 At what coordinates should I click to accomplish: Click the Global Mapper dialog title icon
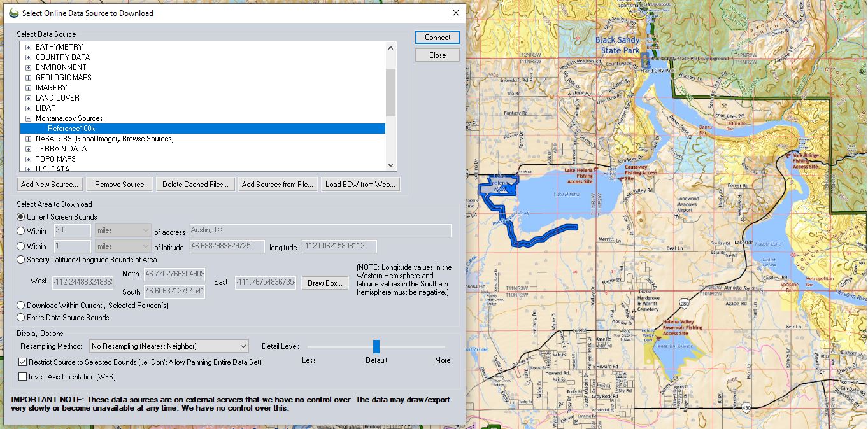[13, 13]
